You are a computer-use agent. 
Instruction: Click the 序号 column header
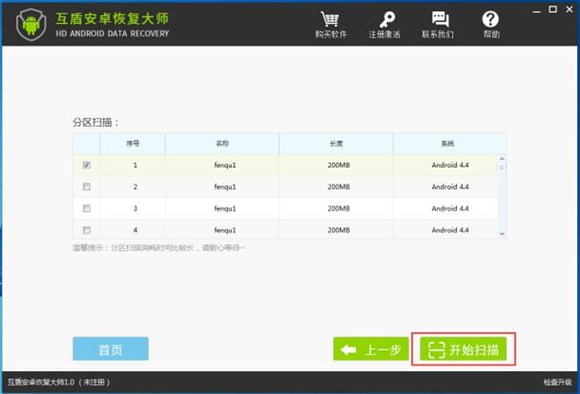[x=133, y=143]
